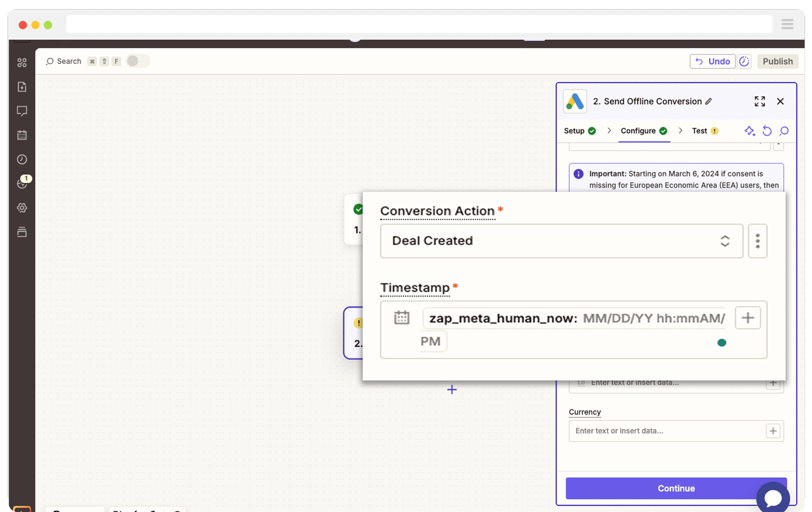The image size is (812, 512).
Task: Click the Currency field label
Action: pyautogui.click(x=584, y=412)
